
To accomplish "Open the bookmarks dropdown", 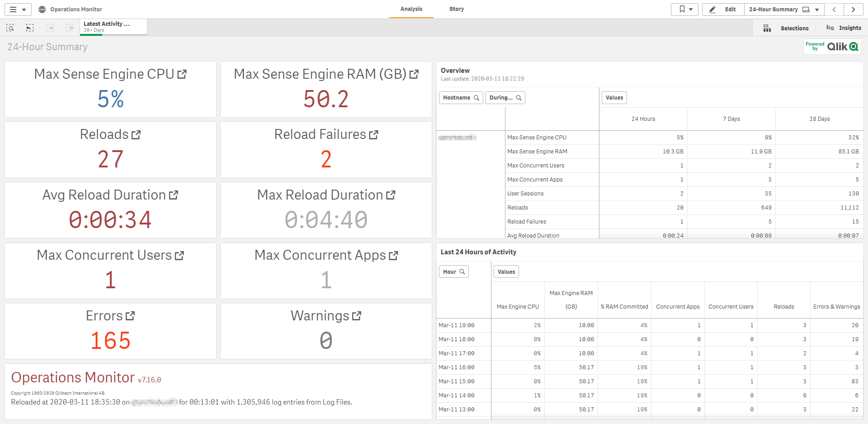I will point(685,10).
